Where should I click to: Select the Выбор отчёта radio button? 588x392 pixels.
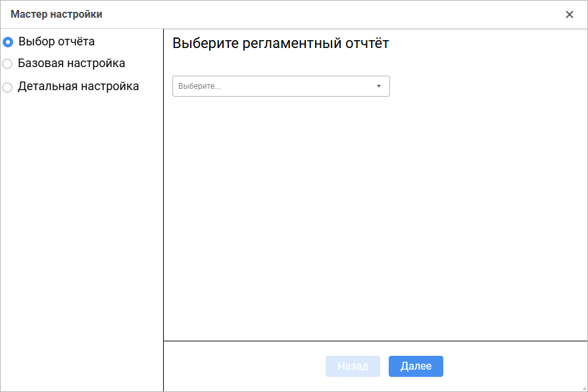coord(8,42)
